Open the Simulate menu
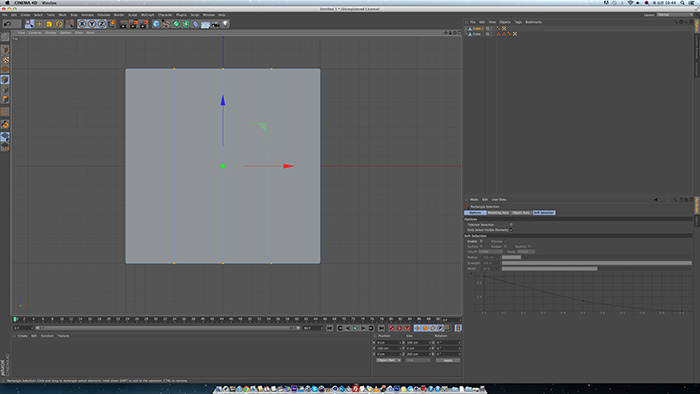The height and width of the screenshot is (394, 700). coord(104,15)
